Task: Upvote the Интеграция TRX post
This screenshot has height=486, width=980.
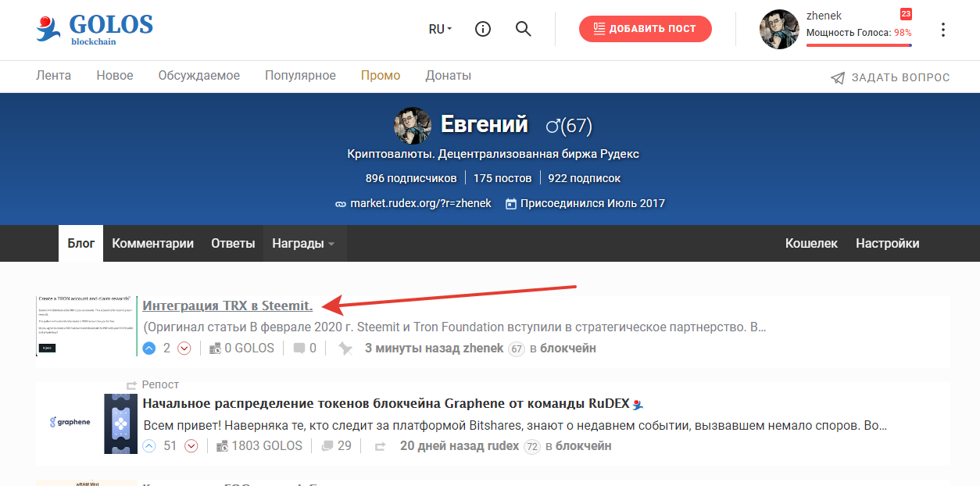Action: click(x=149, y=348)
